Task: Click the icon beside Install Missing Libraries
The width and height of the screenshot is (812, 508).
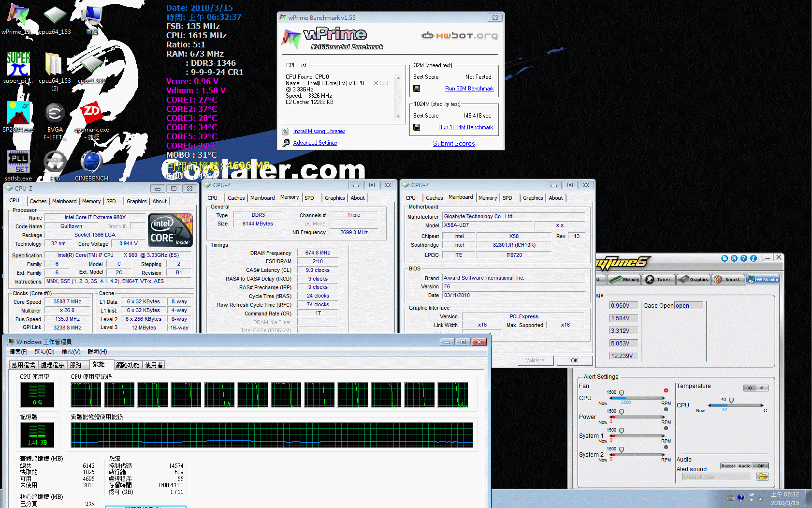Action: click(286, 131)
